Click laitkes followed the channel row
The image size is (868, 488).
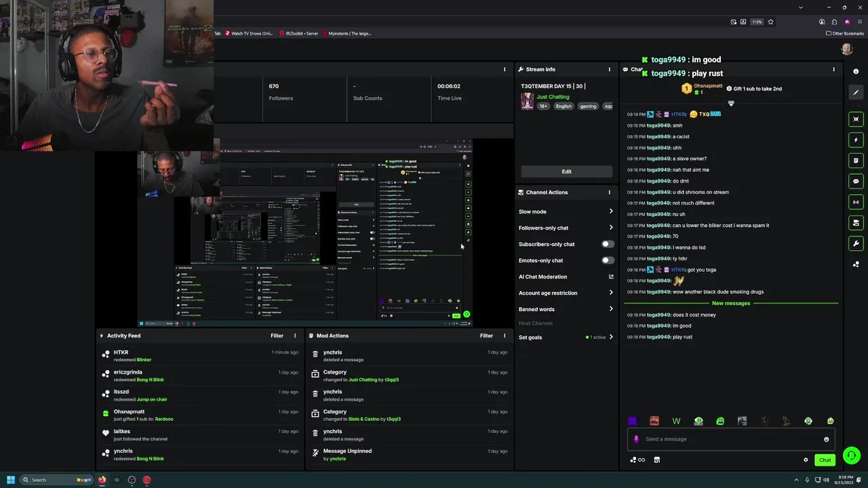pos(199,434)
